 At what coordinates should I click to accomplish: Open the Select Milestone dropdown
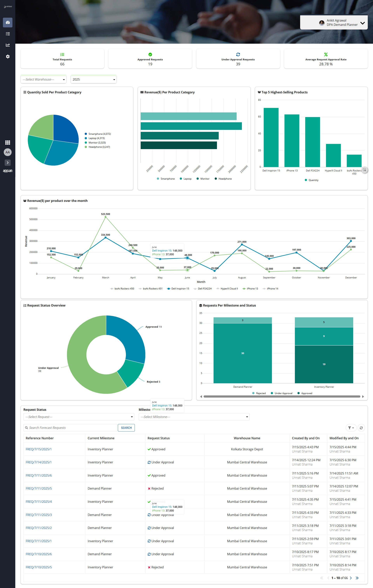pos(194,417)
